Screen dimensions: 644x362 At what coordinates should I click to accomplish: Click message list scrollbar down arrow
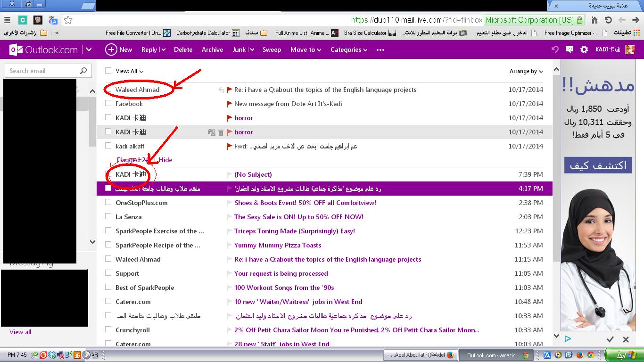556,336
